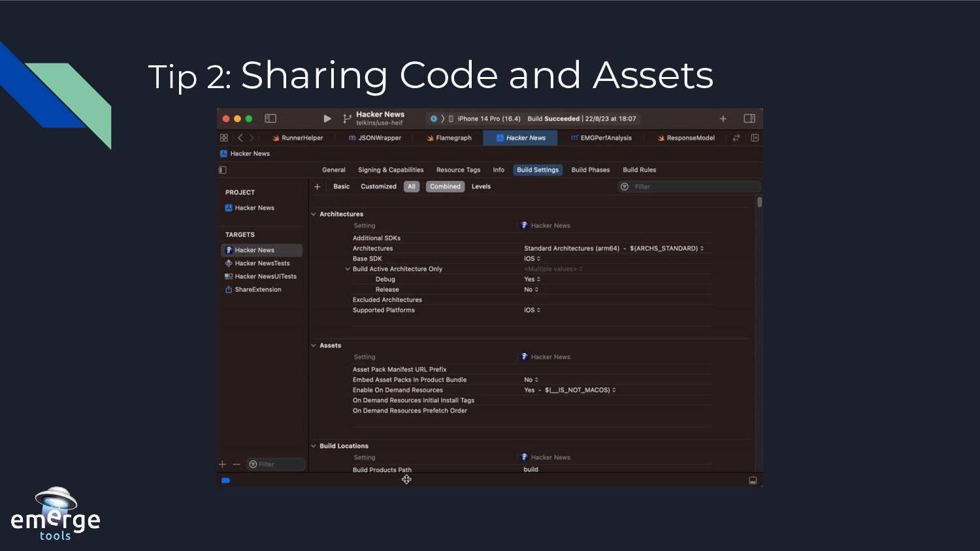The width and height of the screenshot is (980, 551).
Task: Click the plus icon in the toolbar
Action: 723,119
